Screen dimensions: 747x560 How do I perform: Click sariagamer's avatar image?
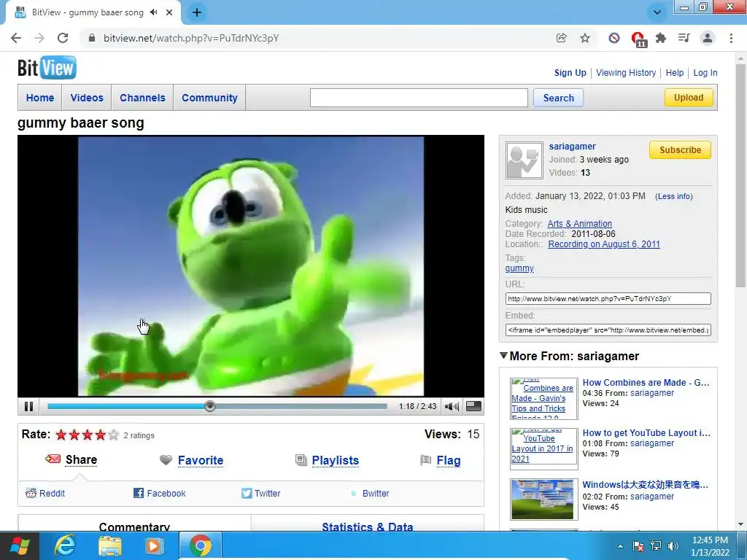click(524, 160)
